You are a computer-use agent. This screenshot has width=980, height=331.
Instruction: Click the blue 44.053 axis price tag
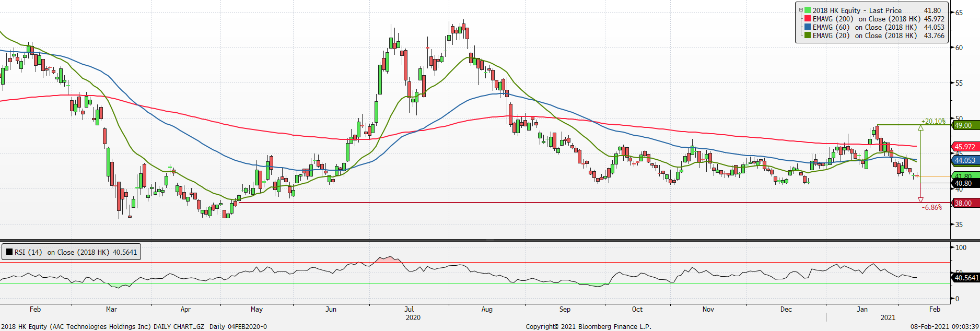pyautogui.click(x=965, y=160)
